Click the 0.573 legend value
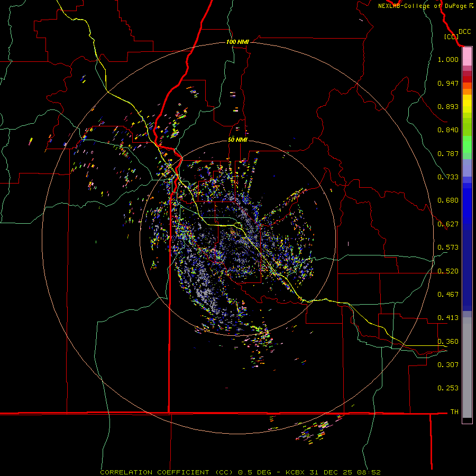476x476 pixels. [x=448, y=248]
